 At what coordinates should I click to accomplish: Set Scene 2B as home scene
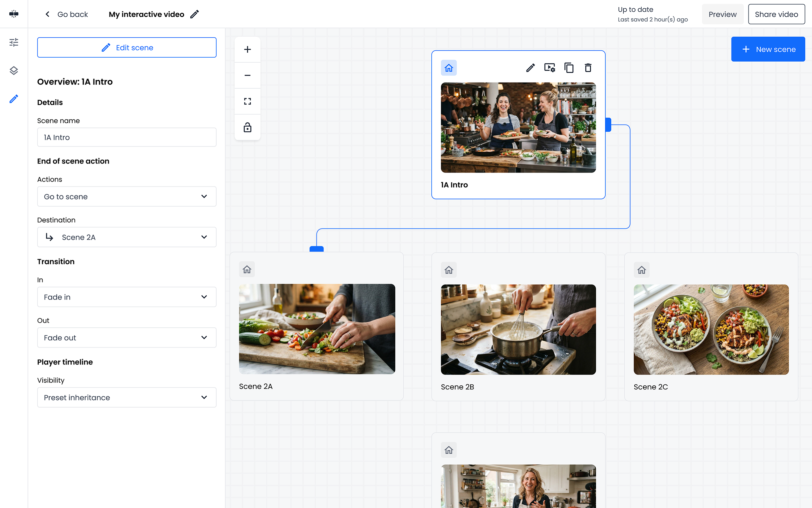449,270
